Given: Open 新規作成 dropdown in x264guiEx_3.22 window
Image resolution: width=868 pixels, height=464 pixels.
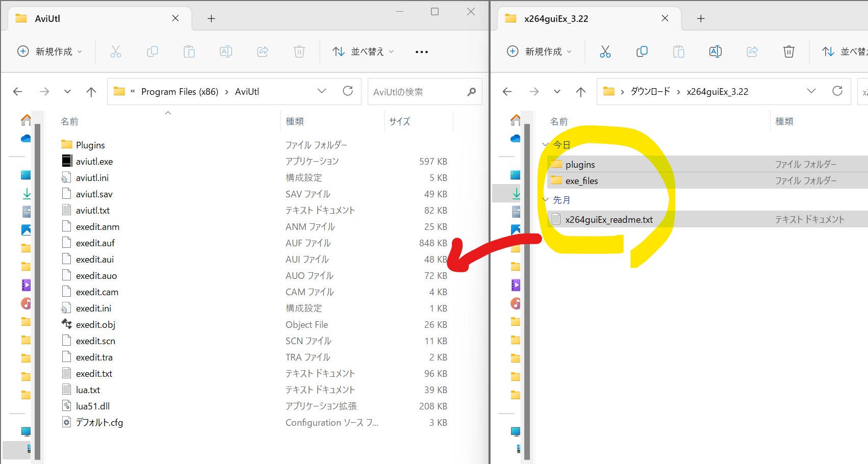Looking at the screenshot, I should 540,51.
